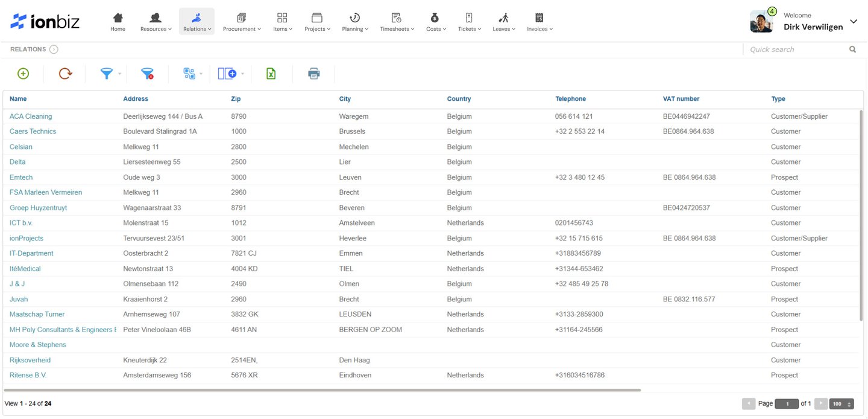Screen dimensions: 868x419
Task: Open the Maatschap Turner relation
Action: [37, 314]
